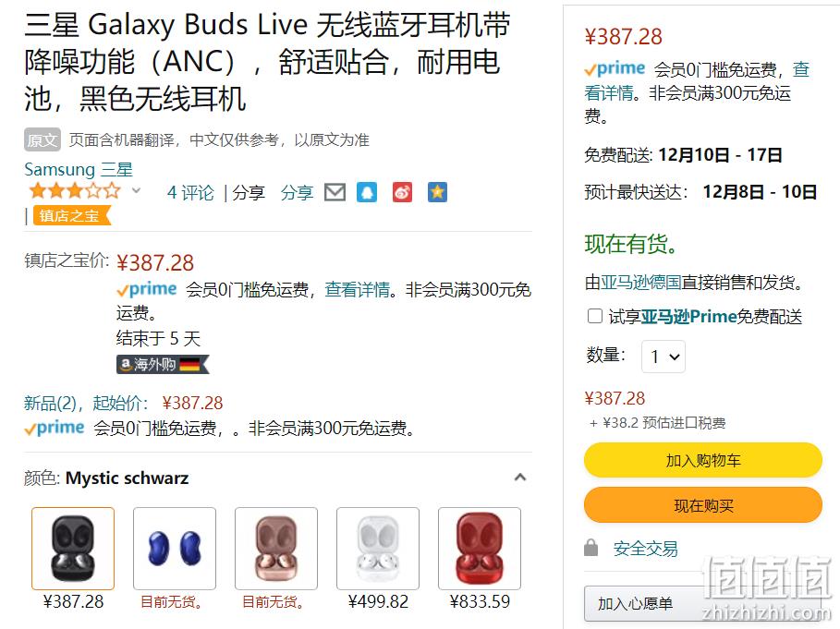Click the 海外购 German flag badge
Image resolution: width=840 pixels, height=629 pixels.
(163, 365)
